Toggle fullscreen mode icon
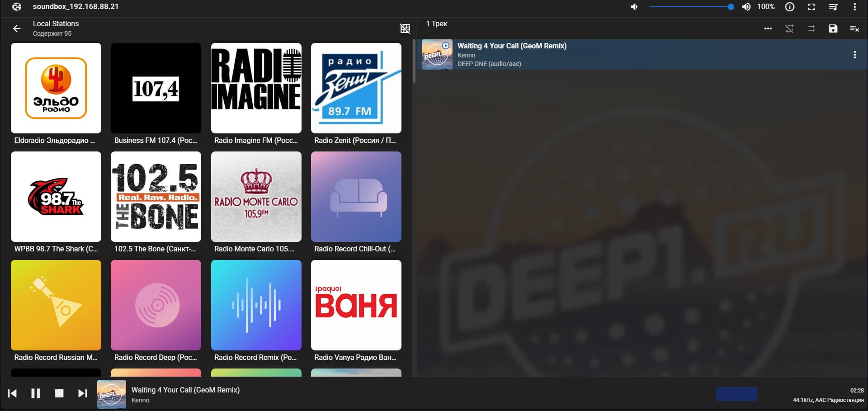Viewport: 868px width, 411px height. [x=811, y=7]
